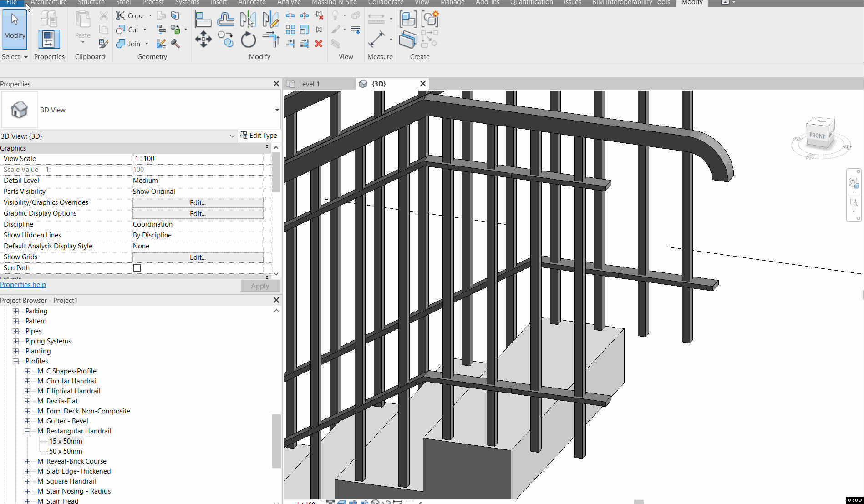Open the Properties help link
The image size is (864, 504).
coord(23,285)
